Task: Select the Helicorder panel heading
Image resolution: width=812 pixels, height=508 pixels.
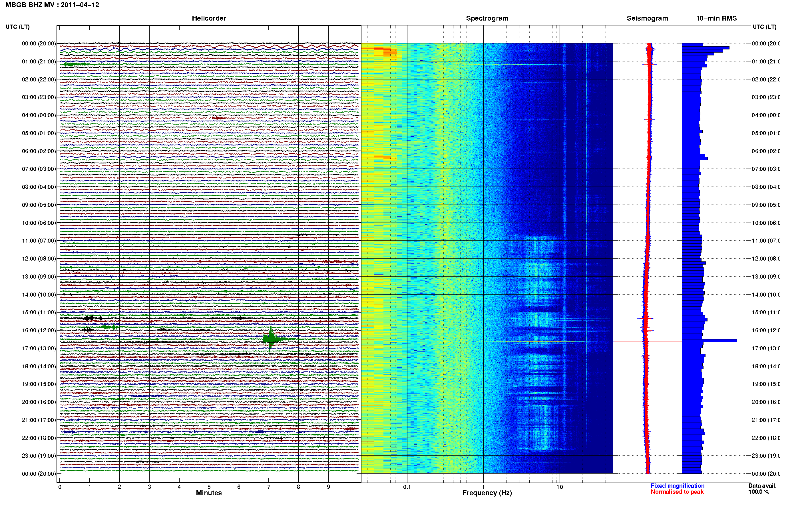Action: pos(209,18)
